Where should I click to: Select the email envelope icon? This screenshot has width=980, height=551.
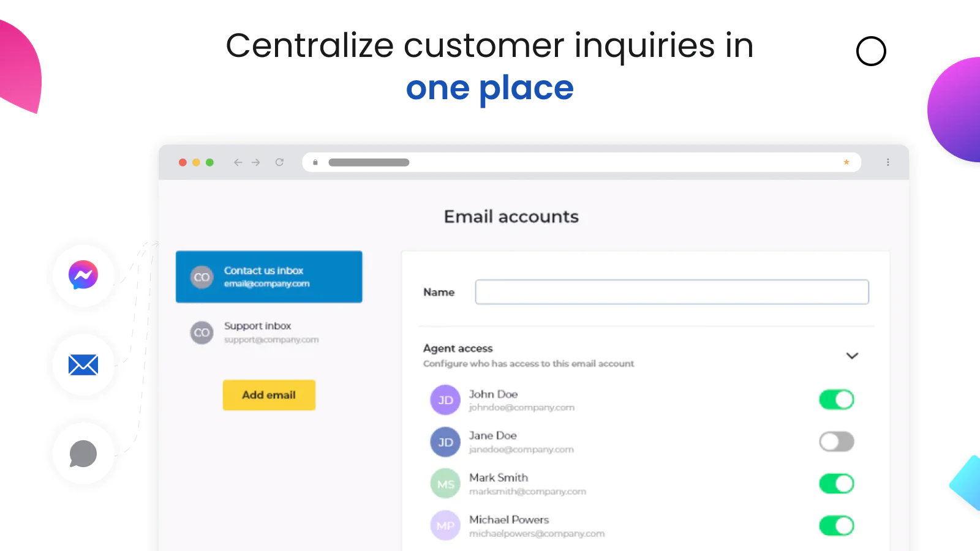click(83, 365)
